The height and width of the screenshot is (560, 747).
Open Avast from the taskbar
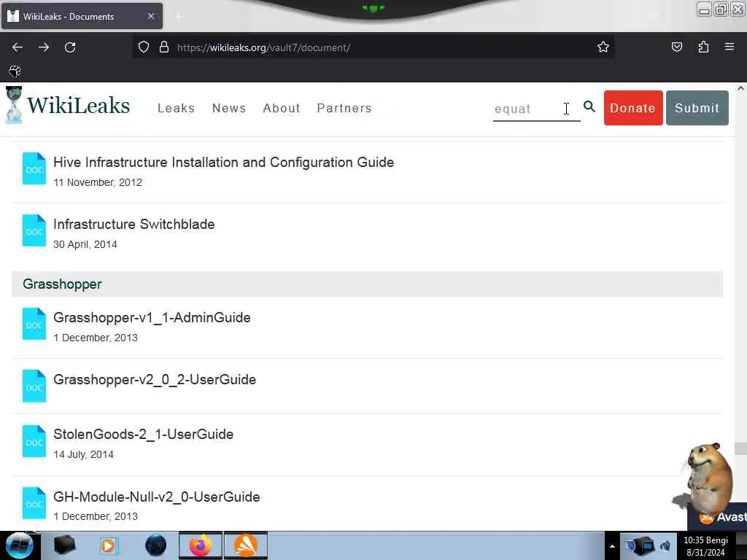coord(246,545)
